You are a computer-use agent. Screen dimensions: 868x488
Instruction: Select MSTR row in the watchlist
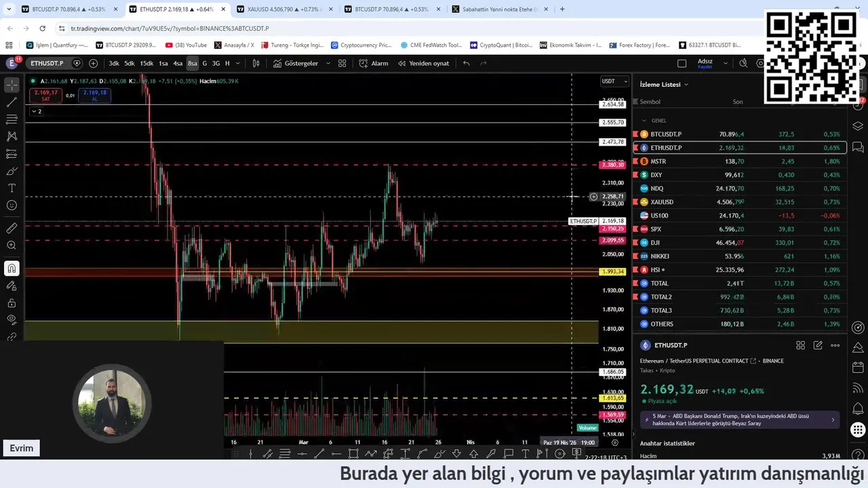point(739,161)
